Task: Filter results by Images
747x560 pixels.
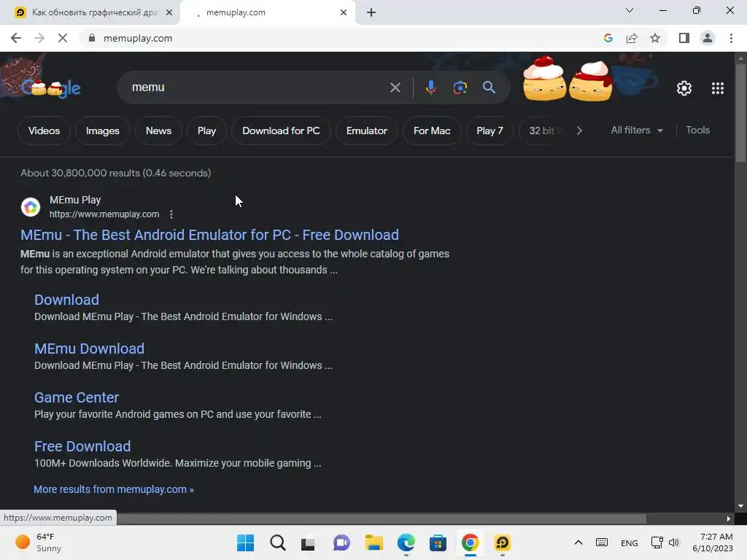Action: pos(102,131)
